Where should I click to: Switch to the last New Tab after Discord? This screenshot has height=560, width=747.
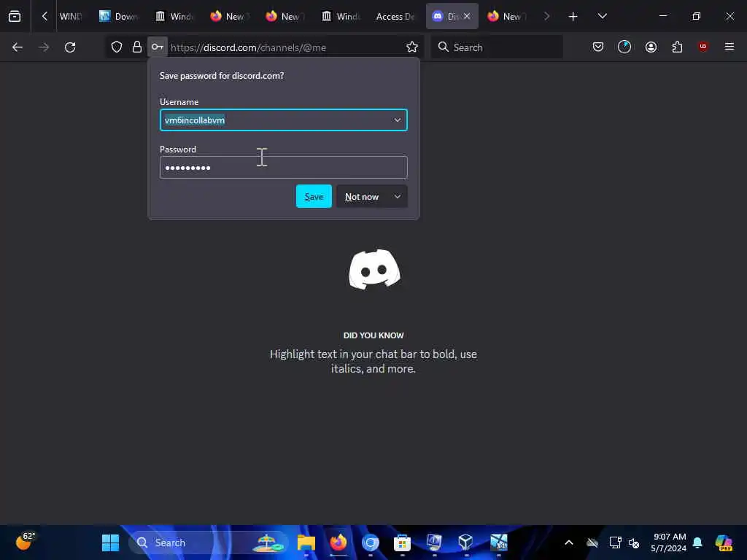[508, 17]
